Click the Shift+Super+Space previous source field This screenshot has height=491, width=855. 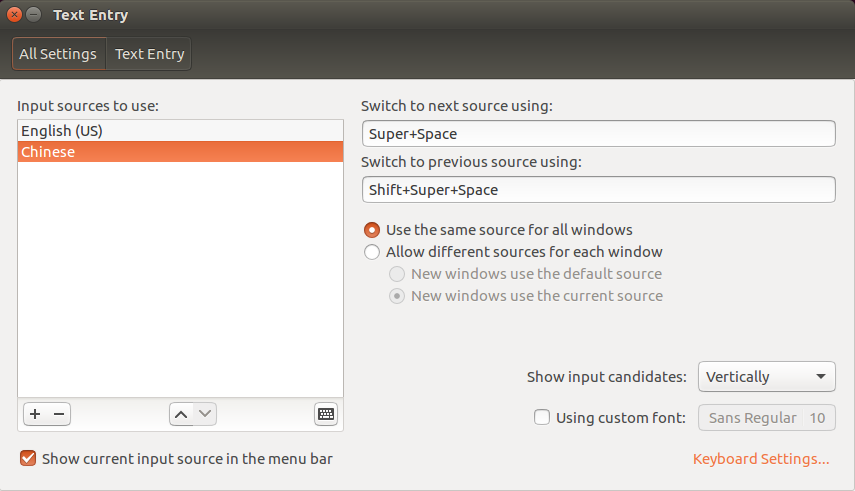(x=598, y=189)
